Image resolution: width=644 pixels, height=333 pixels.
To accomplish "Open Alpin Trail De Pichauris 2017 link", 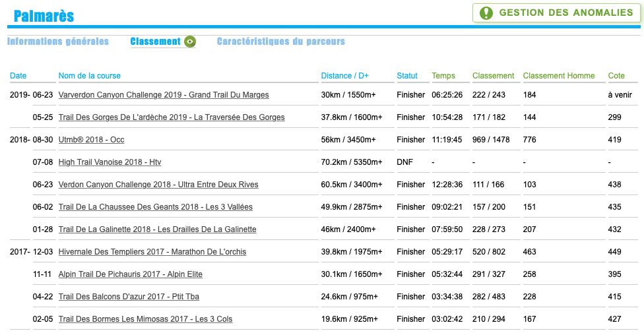I will coord(130,274).
